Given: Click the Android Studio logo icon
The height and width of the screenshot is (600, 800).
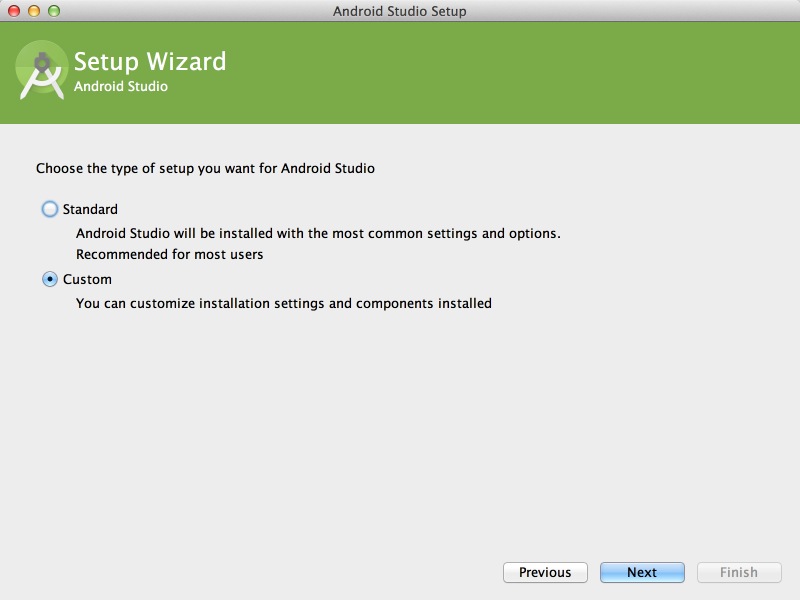Looking at the screenshot, I should tap(42, 70).
